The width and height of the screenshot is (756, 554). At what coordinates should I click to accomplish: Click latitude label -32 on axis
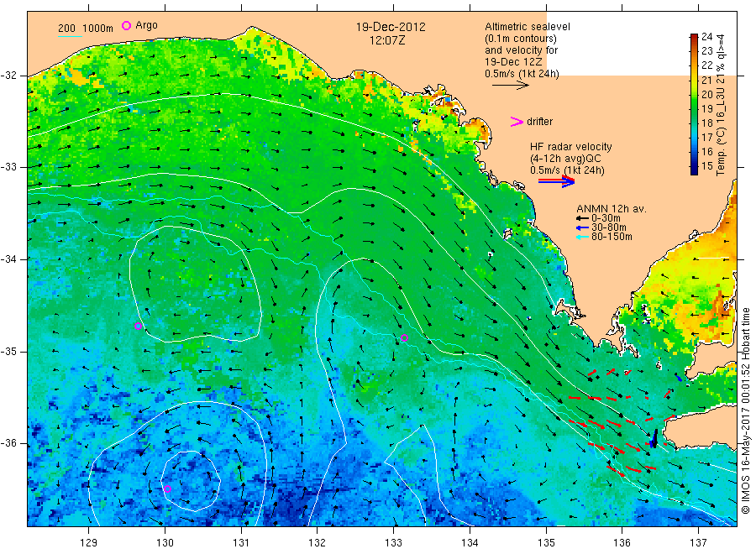(x=8, y=76)
